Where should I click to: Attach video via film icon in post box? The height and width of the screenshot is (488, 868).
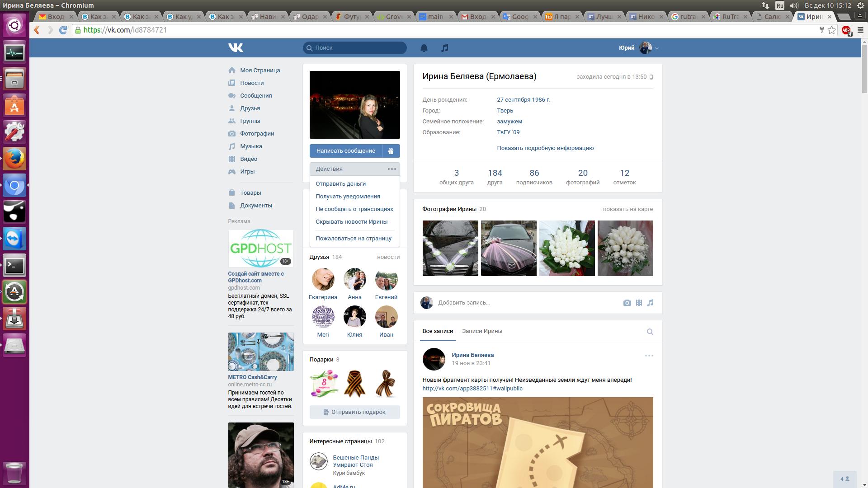pyautogui.click(x=639, y=303)
